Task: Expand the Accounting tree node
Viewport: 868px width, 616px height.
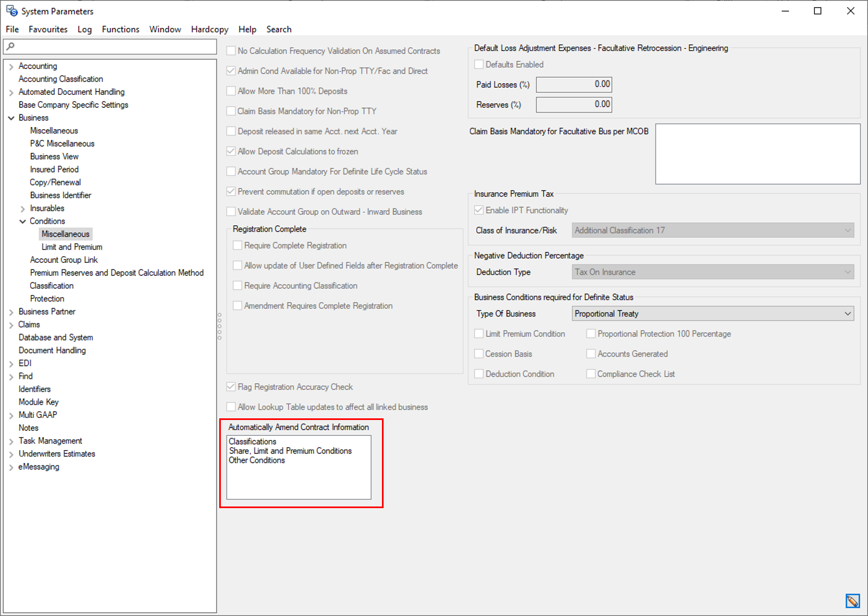Action: [x=11, y=66]
